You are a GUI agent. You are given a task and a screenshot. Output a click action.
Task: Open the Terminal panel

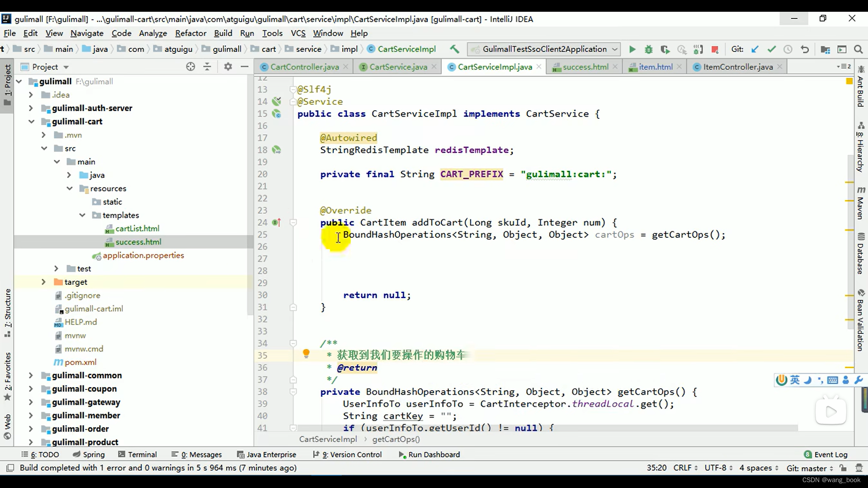[142, 454]
